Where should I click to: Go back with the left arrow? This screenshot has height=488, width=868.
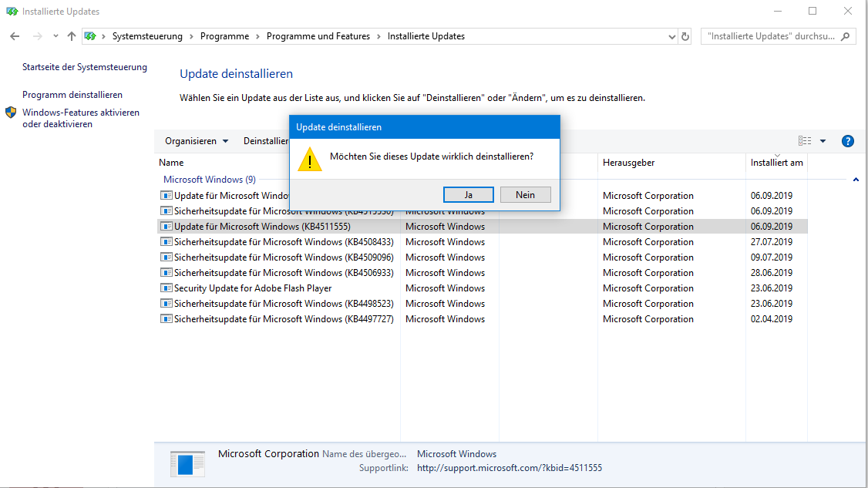click(15, 36)
